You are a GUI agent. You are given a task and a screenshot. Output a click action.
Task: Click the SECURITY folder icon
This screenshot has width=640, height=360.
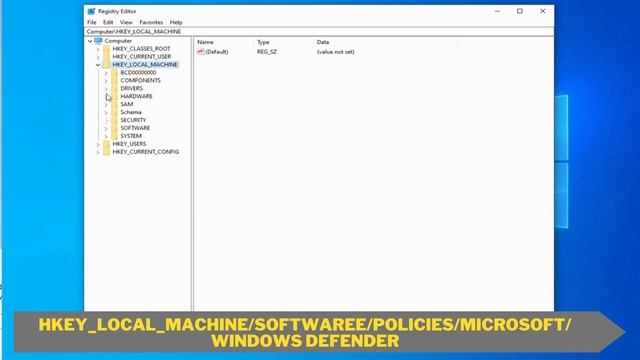tap(114, 120)
